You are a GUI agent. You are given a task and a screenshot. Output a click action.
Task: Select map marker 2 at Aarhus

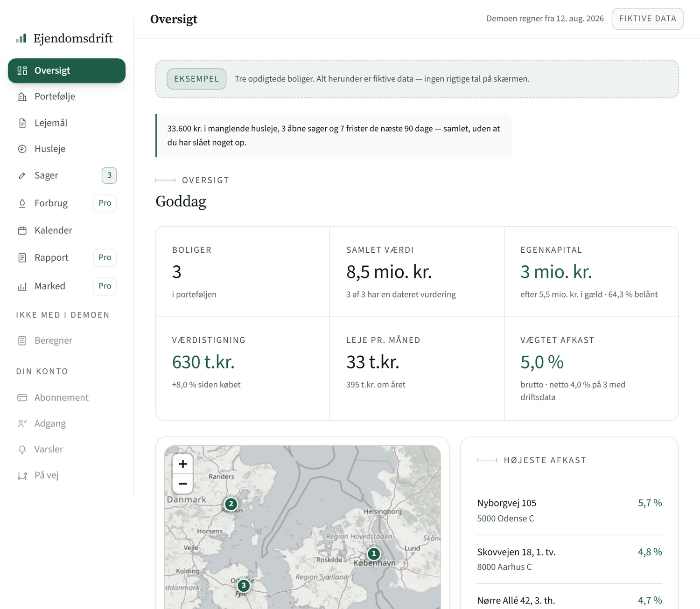tap(231, 504)
